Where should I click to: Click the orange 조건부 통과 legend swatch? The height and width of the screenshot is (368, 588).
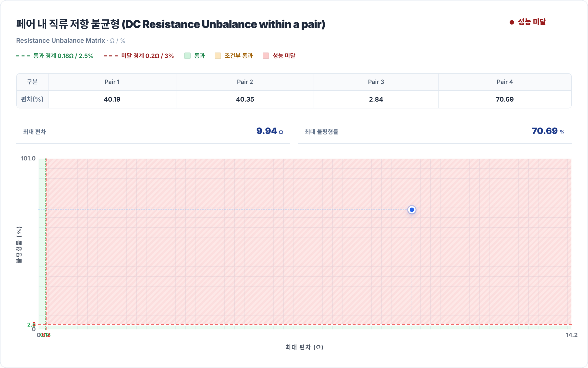pyautogui.click(x=218, y=56)
